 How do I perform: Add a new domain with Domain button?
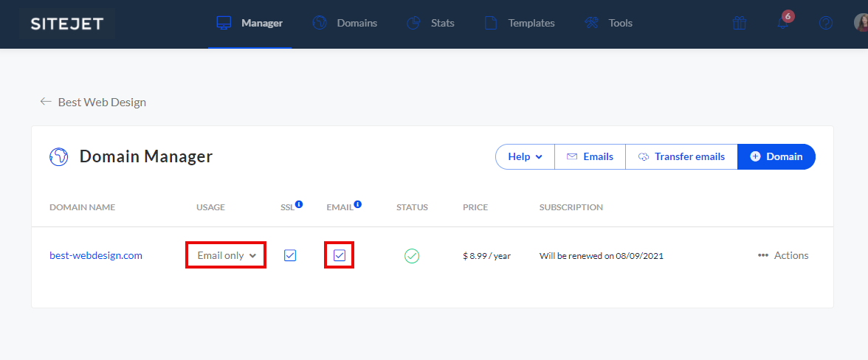[x=776, y=156]
